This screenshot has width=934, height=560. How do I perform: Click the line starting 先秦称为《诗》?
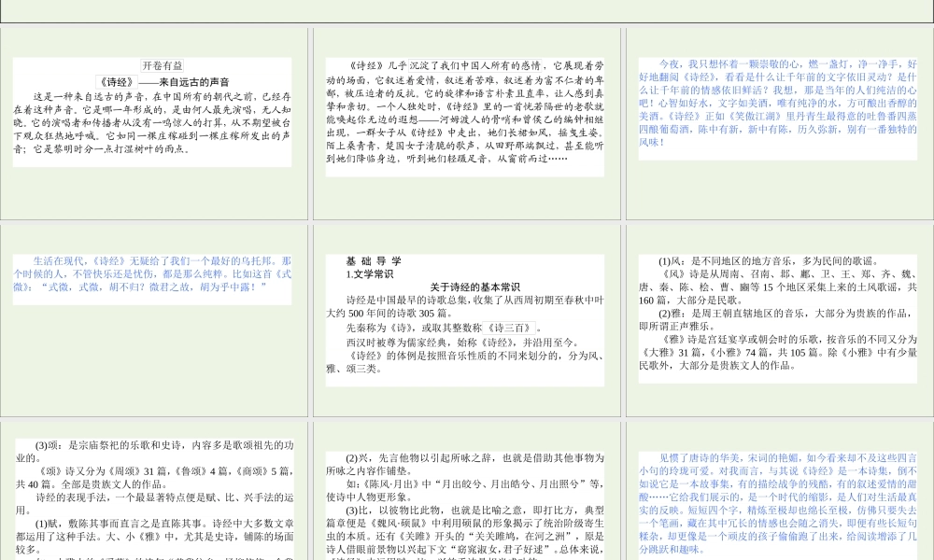pyautogui.click(x=445, y=328)
